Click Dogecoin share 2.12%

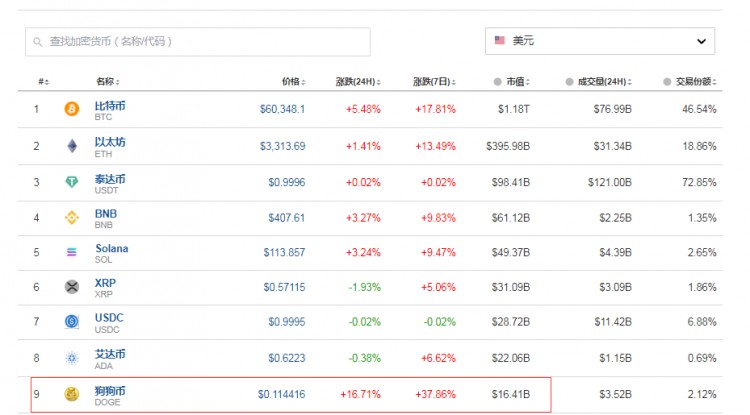coord(702,394)
